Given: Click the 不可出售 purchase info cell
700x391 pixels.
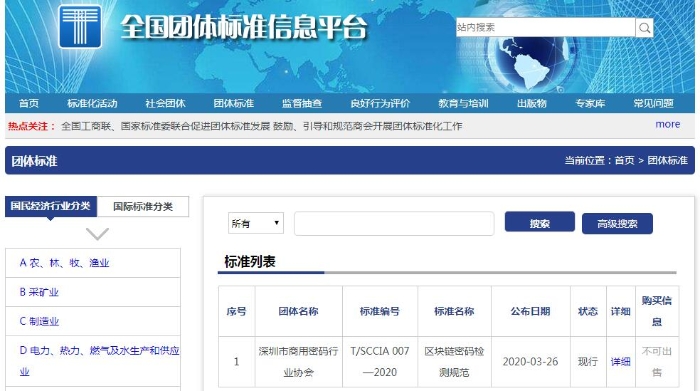Looking at the screenshot, I should pyautogui.click(x=657, y=362).
